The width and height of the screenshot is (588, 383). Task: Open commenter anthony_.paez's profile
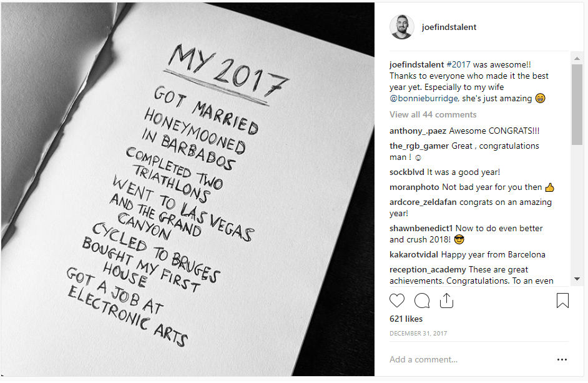pyautogui.click(x=417, y=131)
